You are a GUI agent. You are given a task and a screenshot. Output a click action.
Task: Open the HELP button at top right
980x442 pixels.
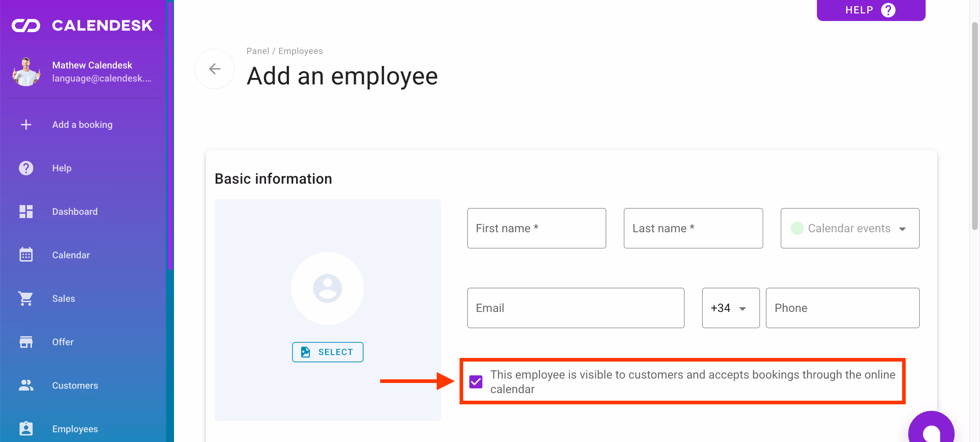(x=871, y=10)
